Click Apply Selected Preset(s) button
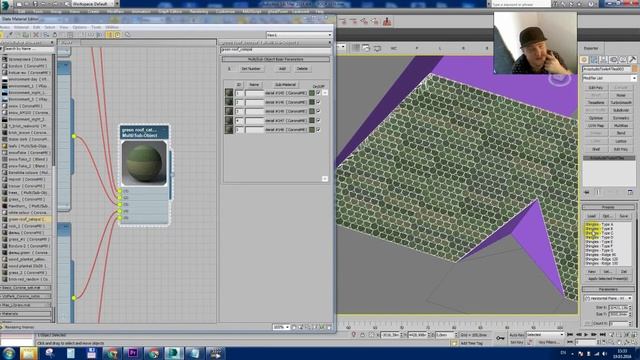Screen dimensions: 640x360 point(608,279)
